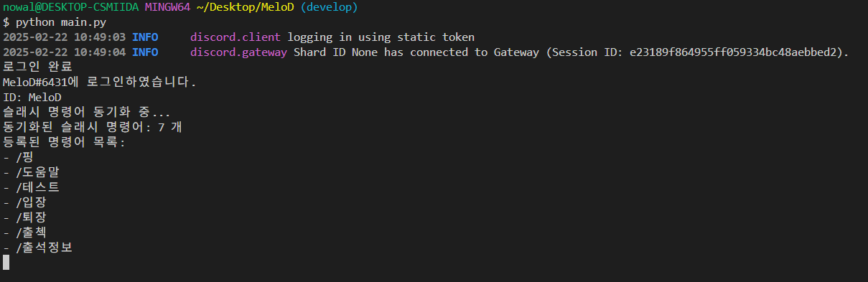Click the MeloD#6431 login message line
The image size is (868, 282).
point(99,83)
